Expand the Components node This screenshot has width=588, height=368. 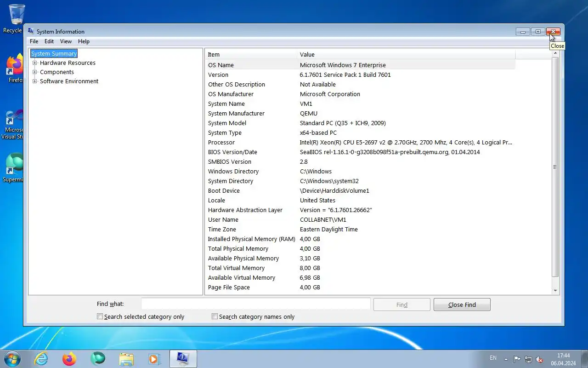point(34,72)
